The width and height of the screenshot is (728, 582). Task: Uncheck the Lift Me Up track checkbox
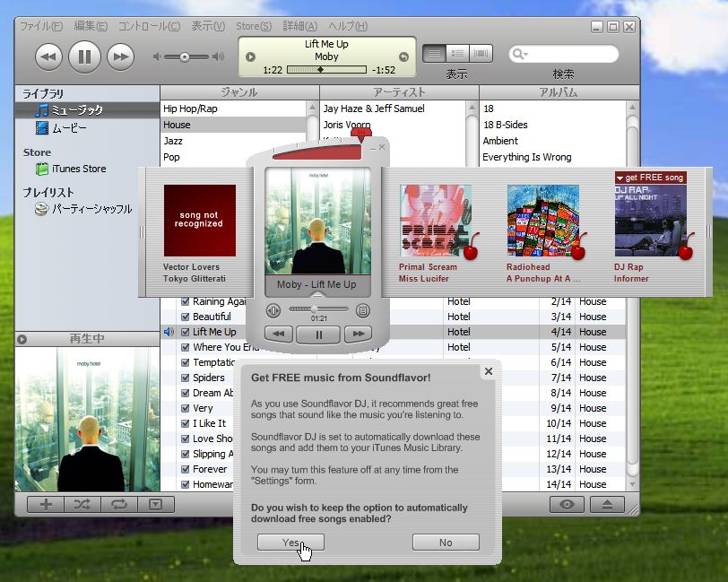point(186,332)
